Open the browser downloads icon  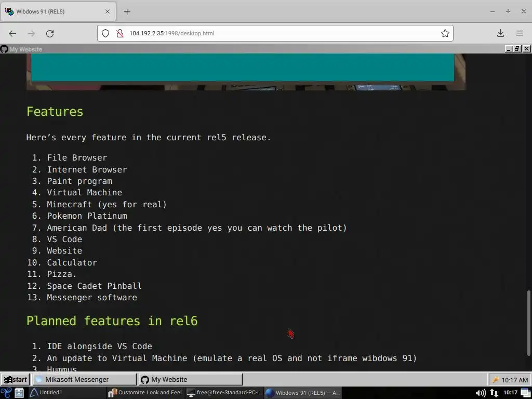(x=500, y=33)
